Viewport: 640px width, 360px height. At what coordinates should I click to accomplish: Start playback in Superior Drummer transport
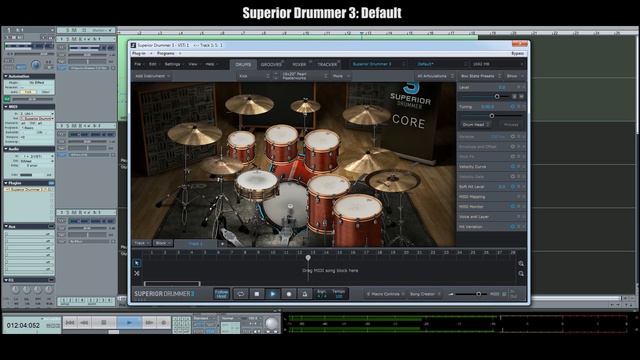coord(273,293)
